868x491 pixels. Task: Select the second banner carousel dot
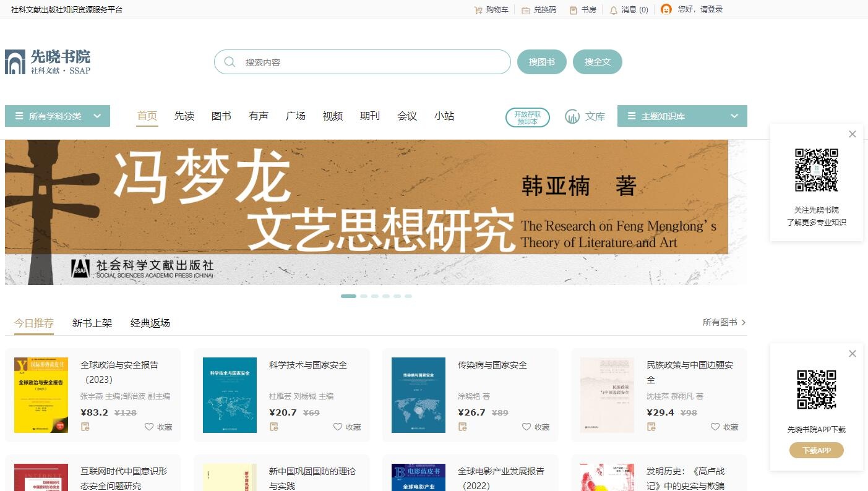[x=364, y=296]
